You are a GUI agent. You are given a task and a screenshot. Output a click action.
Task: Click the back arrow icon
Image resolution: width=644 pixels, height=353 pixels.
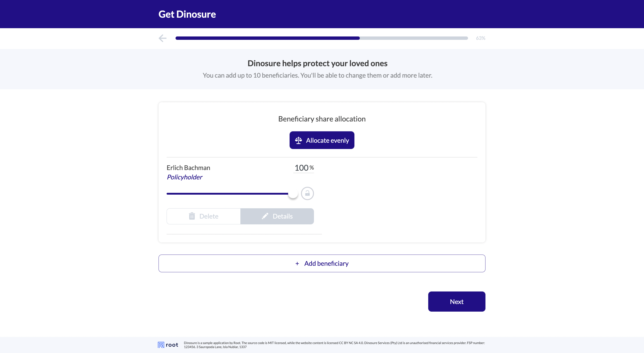pyautogui.click(x=163, y=38)
